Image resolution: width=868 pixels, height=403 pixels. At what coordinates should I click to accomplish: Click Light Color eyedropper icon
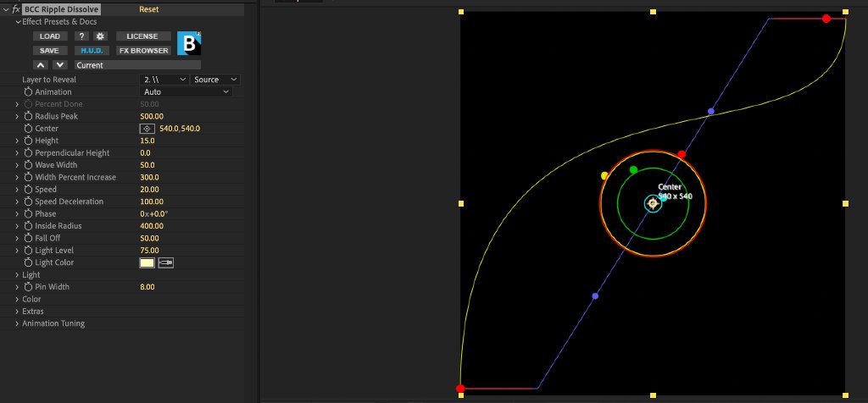[x=166, y=262]
